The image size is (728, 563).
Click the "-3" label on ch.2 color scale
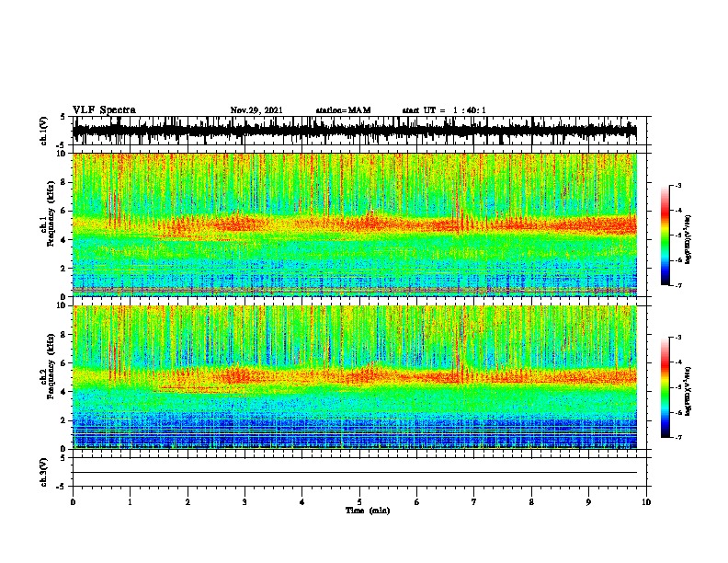coord(677,338)
